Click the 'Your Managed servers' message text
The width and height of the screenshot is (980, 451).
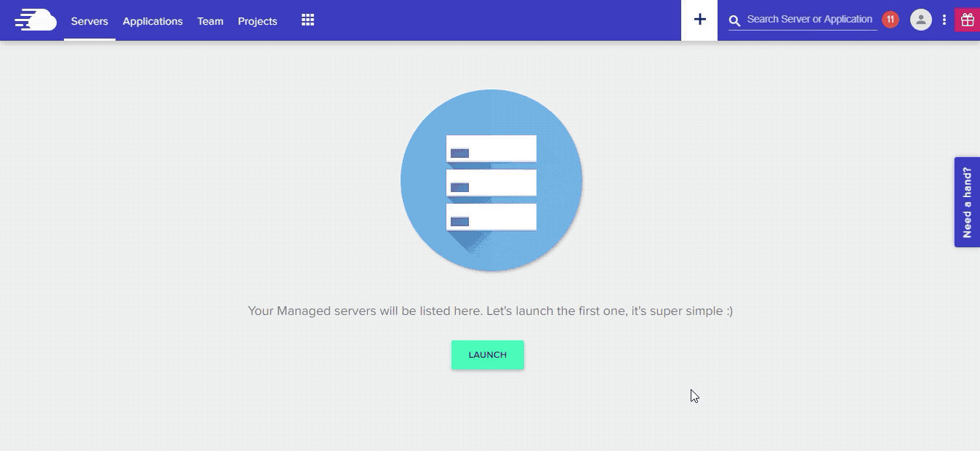pos(490,311)
